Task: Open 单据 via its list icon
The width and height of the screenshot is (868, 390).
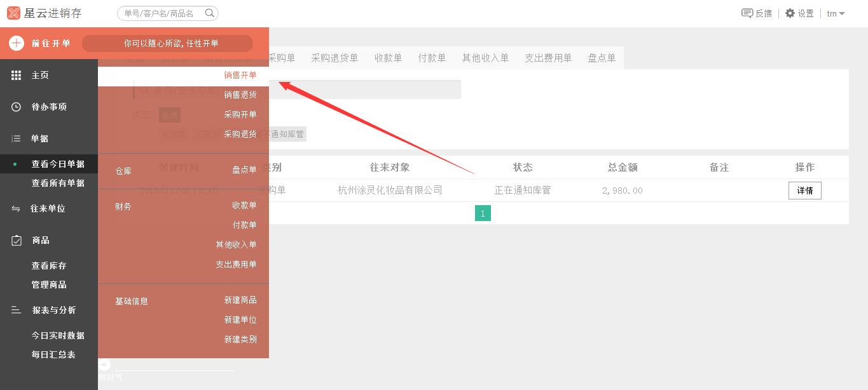Action: (x=15, y=138)
